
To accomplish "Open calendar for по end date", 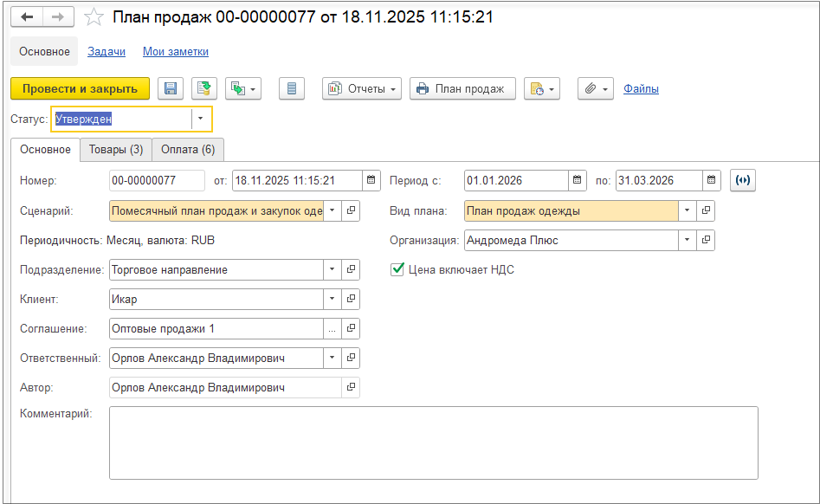I will 711,180.
